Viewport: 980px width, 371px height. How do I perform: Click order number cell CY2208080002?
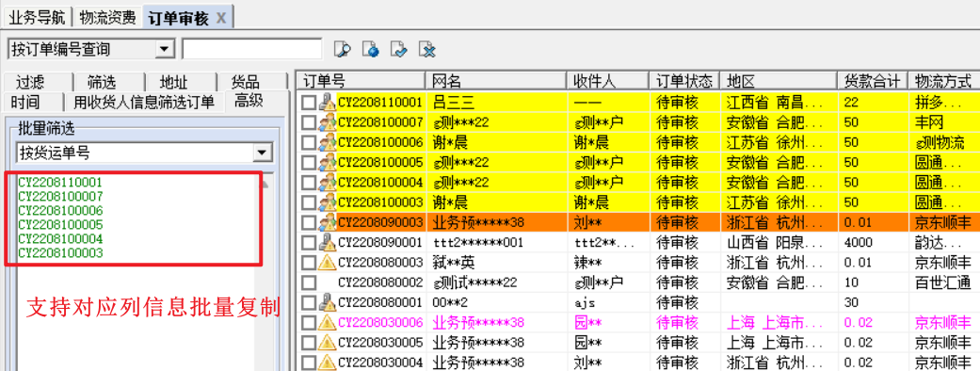point(380,282)
